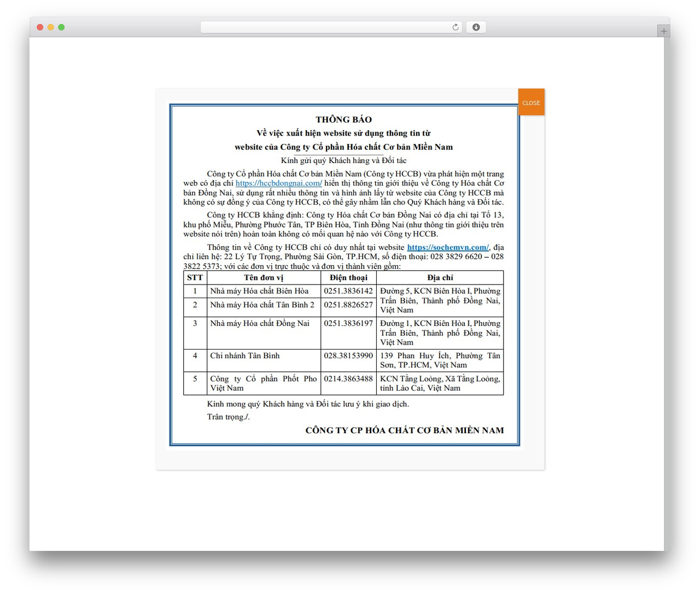
Task: Click the green maximize window dot
Action: (61, 27)
